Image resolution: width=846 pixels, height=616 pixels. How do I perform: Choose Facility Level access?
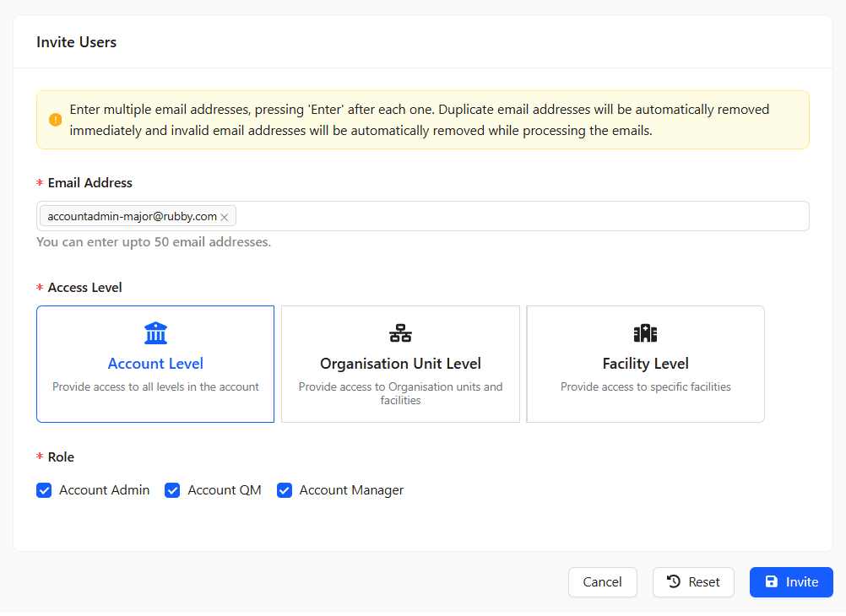[644, 364]
